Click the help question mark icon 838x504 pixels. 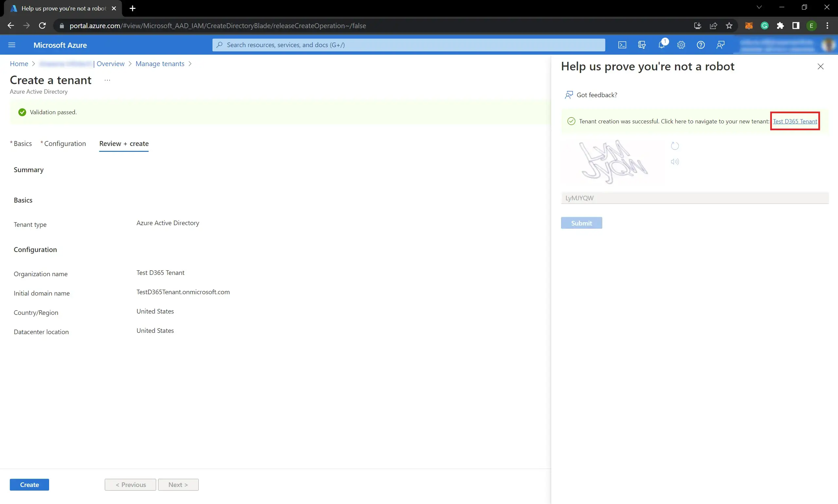[701, 45]
